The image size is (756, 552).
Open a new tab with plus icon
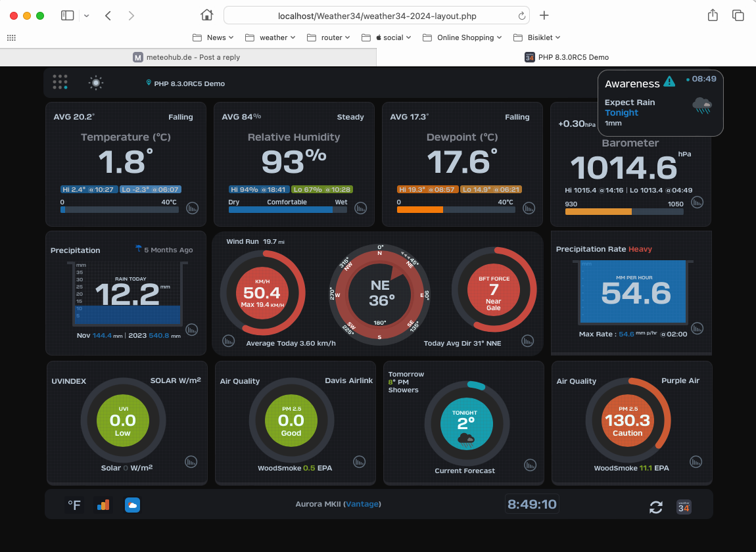(544, 15)
